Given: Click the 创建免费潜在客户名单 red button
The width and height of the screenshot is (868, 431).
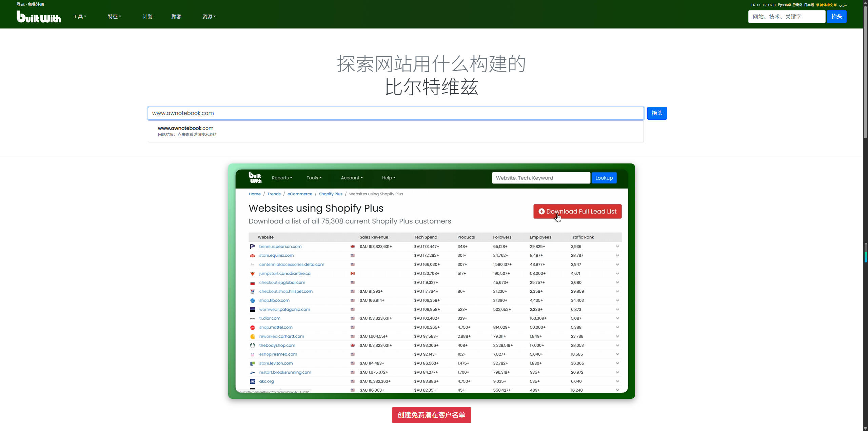Looking at the screenshot, I should 431,415.
